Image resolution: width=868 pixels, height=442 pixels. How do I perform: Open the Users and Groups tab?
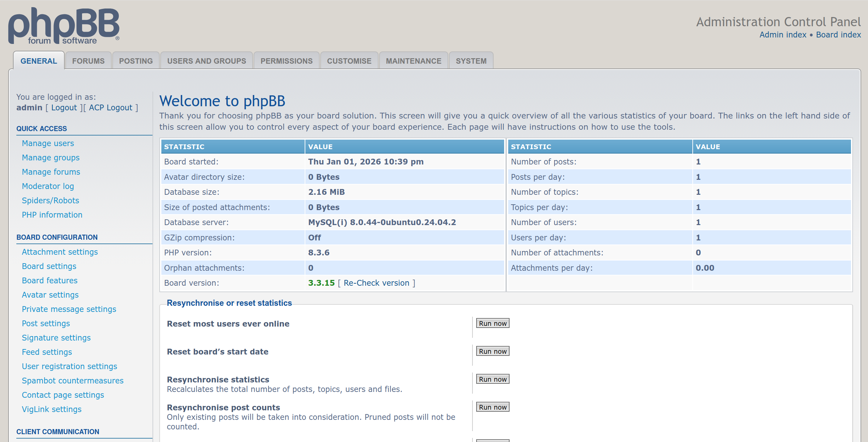[206, 61]
